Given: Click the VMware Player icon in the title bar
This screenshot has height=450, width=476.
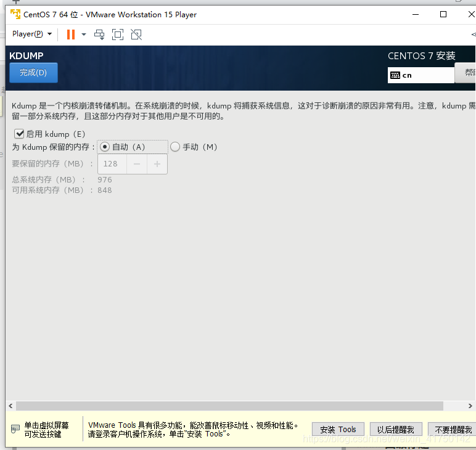Looking at the screenshot, I should pyautogui.click(x=15, y=14).
